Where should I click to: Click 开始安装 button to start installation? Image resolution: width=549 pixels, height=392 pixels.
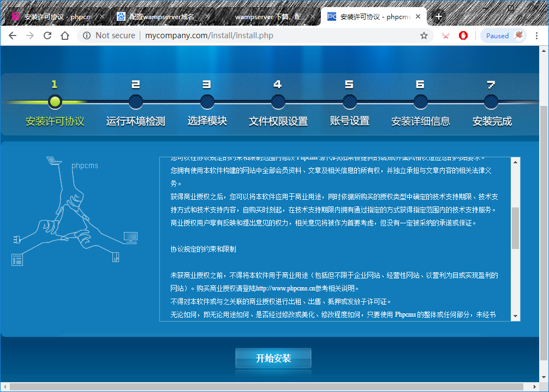(273, 358)
